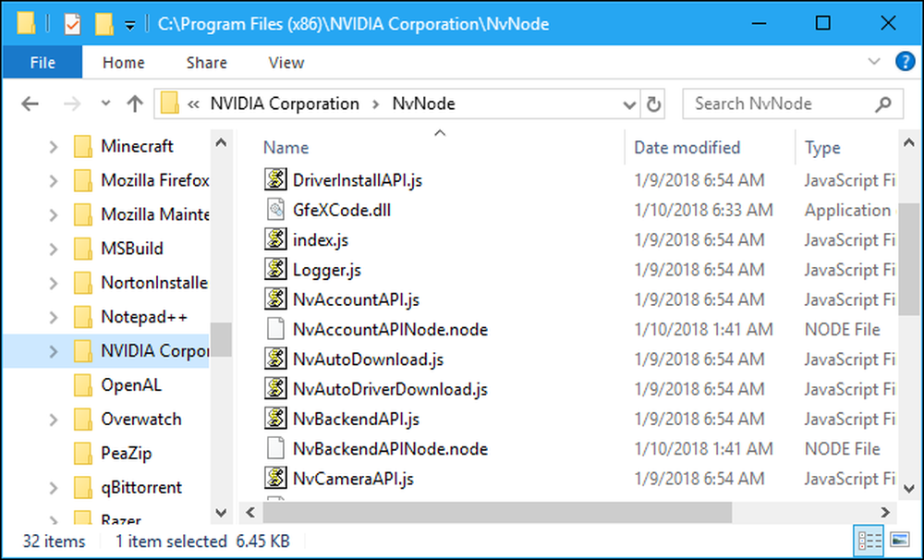Expand the ribbon with the chevron
This screenshot has width=924, height=560.
pyautogui.click(x=874, y=61)
